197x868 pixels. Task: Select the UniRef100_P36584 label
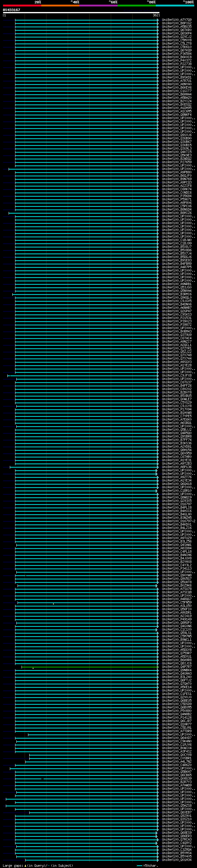pyautogui.click(x=176, y=54)
